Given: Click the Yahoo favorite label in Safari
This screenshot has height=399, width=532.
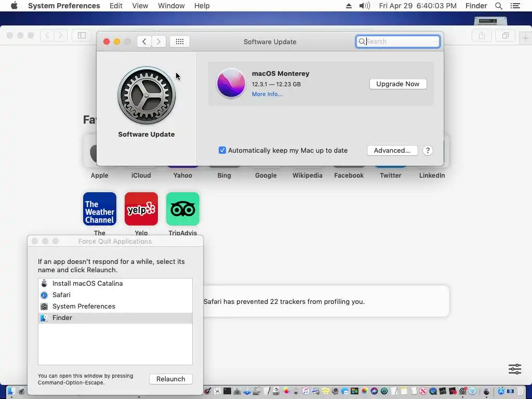Looking at the screenshot, I should (182, 176).
